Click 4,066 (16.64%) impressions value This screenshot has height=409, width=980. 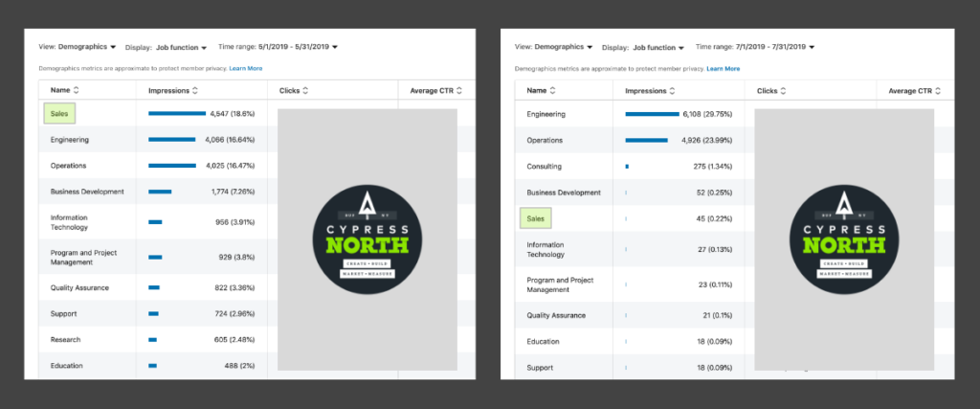230,140
